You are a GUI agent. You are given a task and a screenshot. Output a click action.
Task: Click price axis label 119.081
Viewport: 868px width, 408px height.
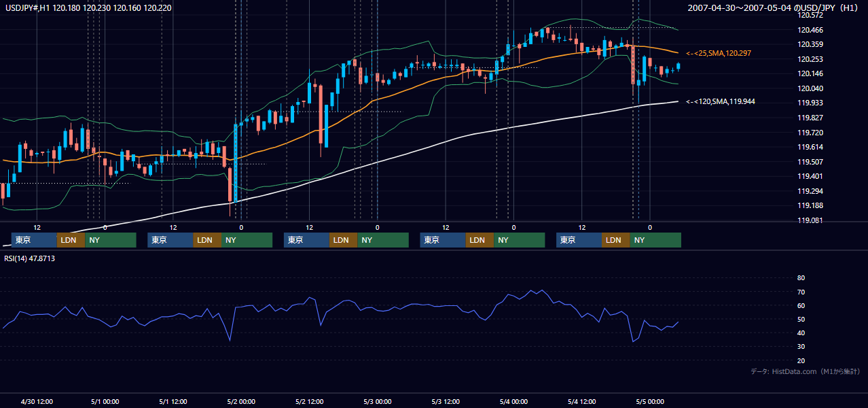812,220
